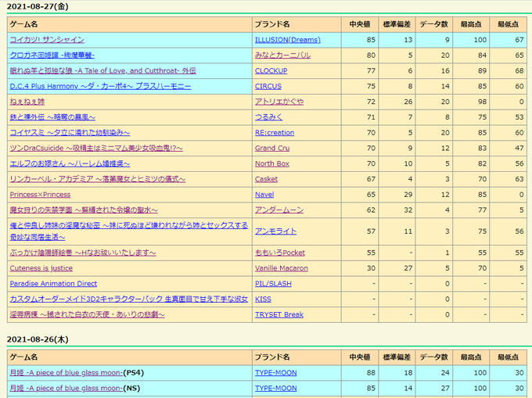Open the D.C.4 Plus Harmony game link
Screen dimensions: 532x398
tap(100, 86)
